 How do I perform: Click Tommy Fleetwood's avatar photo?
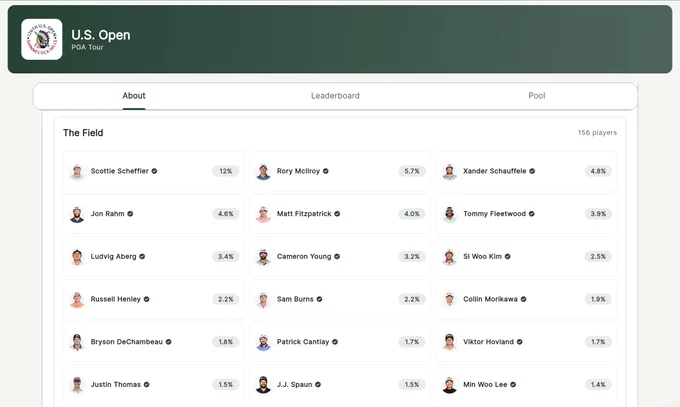pyautogui.click(x=449, y=214)
